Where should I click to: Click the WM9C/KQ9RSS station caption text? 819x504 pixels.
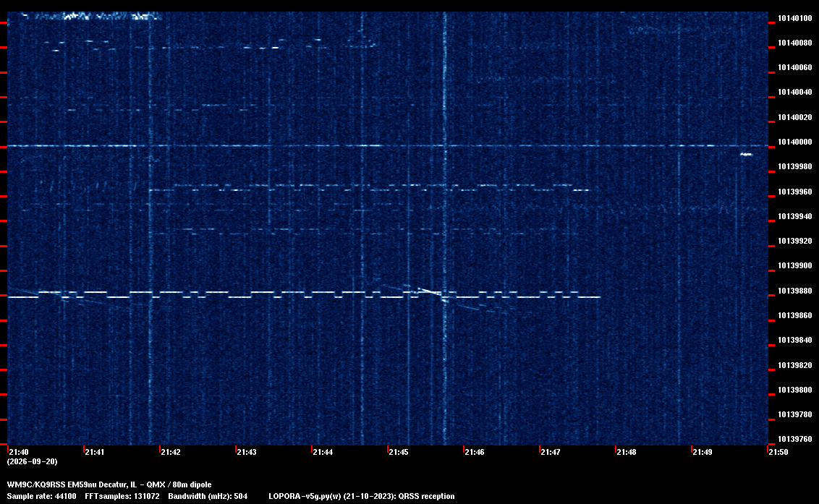(x=109, y=484)
